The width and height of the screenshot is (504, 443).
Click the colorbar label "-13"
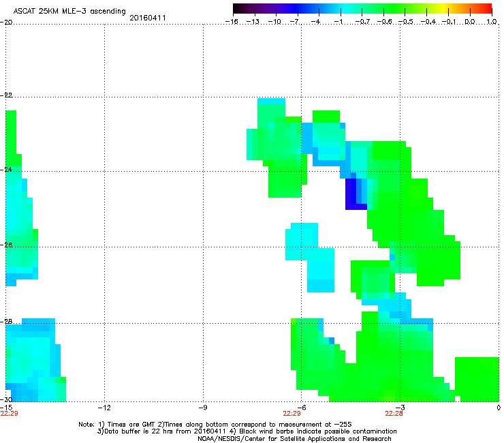click(253, 22)
